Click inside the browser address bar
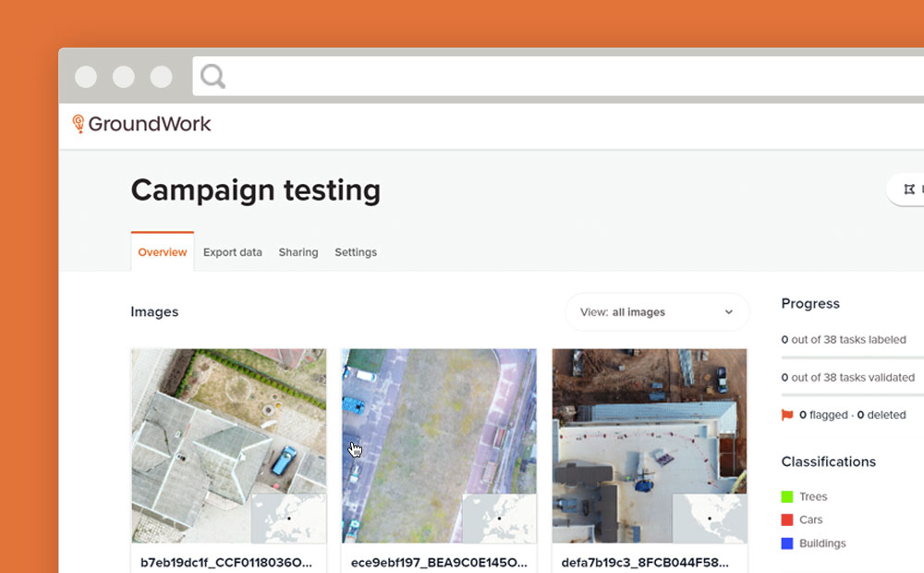The width and height of the screenshot is (924, 573). coord(554,76)
